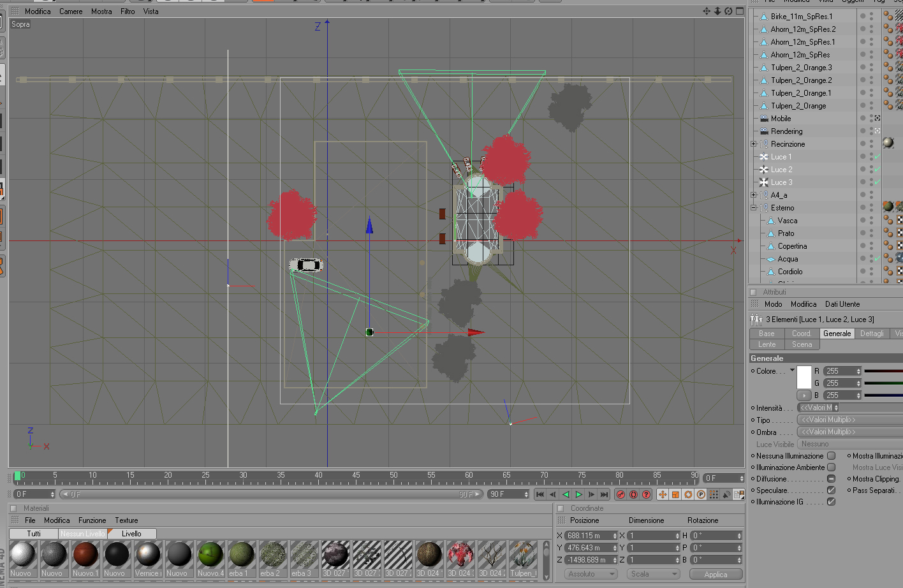The width and height of the screenshot is (903, 588).
Task: Step to next frame button
Action: pos(591,494)
